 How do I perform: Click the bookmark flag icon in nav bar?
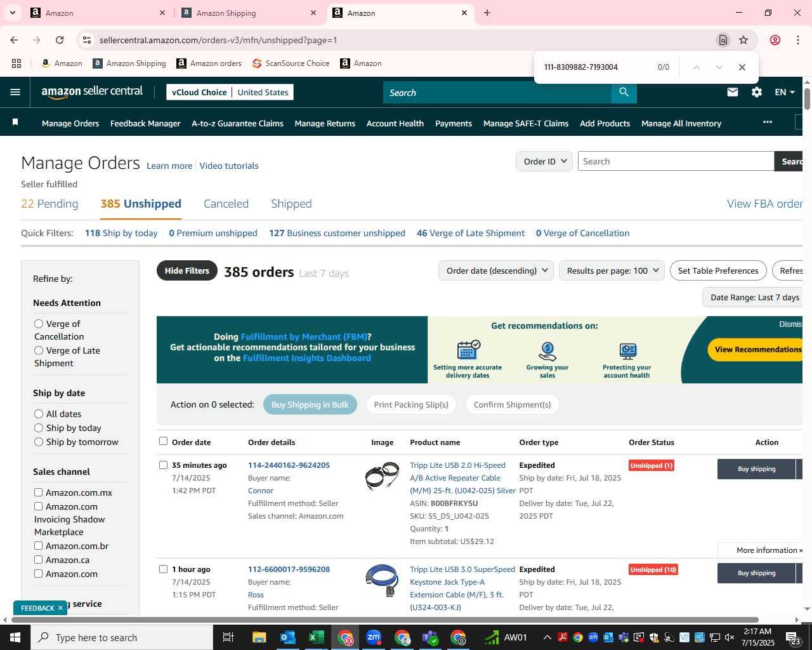pyautogui.click(x=15, y=122)
